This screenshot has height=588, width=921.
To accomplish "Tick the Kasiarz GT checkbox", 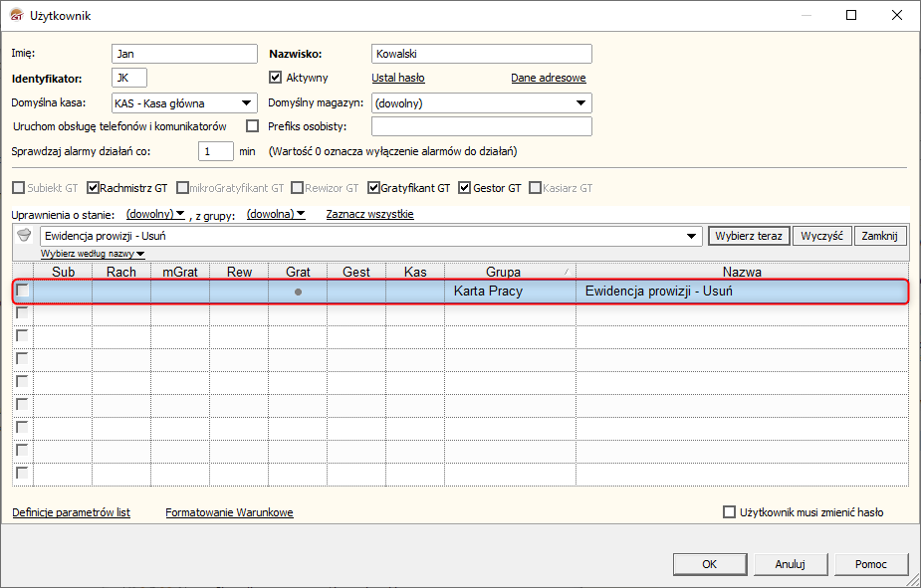I will point(535,188).
